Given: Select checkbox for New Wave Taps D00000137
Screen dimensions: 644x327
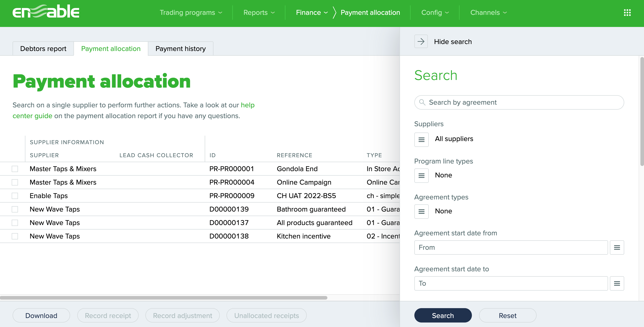Looking at the screenshot, I should pos(15,223).
